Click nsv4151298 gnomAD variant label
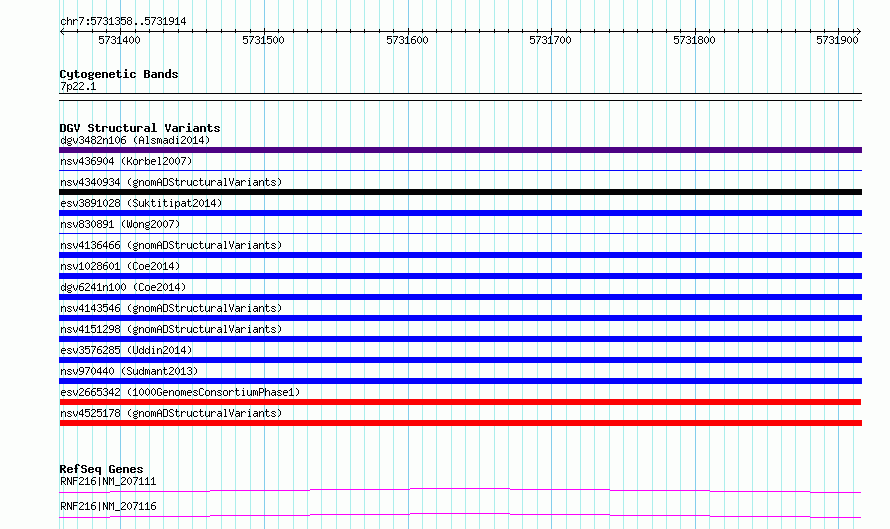Image resolution: width=890 pixels, height=529 pixels. click(171, 329)
